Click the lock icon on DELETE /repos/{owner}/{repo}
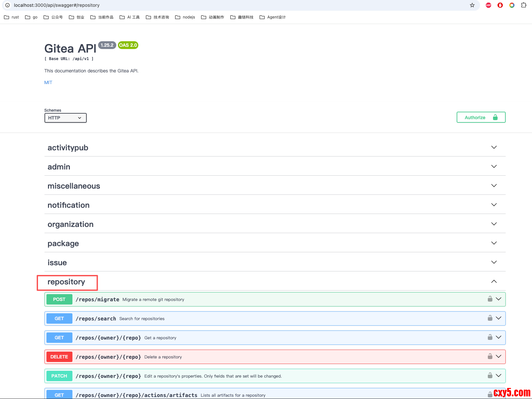Viewport: 532px width, 399px height. (x=490, y=356)
